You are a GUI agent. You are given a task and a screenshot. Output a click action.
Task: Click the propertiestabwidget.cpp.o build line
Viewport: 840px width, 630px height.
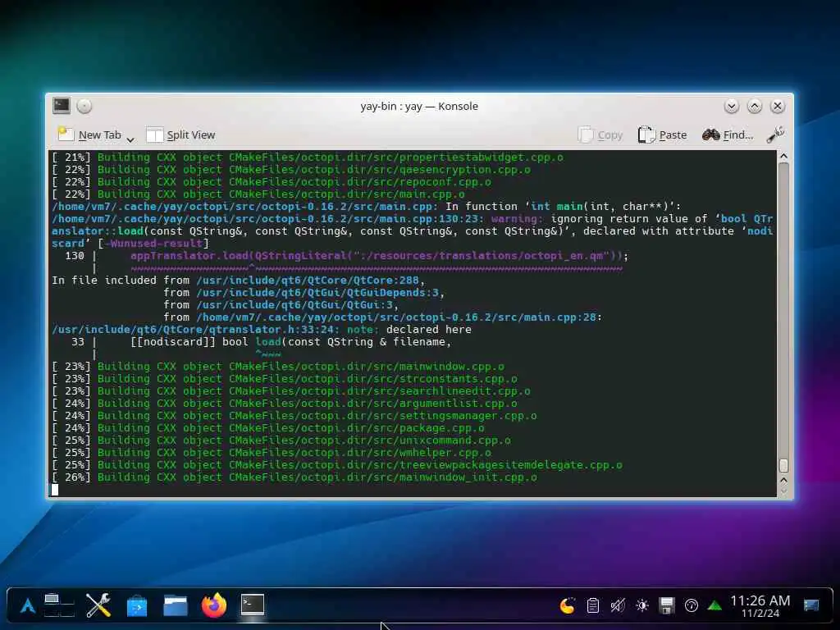click(308, 157)
